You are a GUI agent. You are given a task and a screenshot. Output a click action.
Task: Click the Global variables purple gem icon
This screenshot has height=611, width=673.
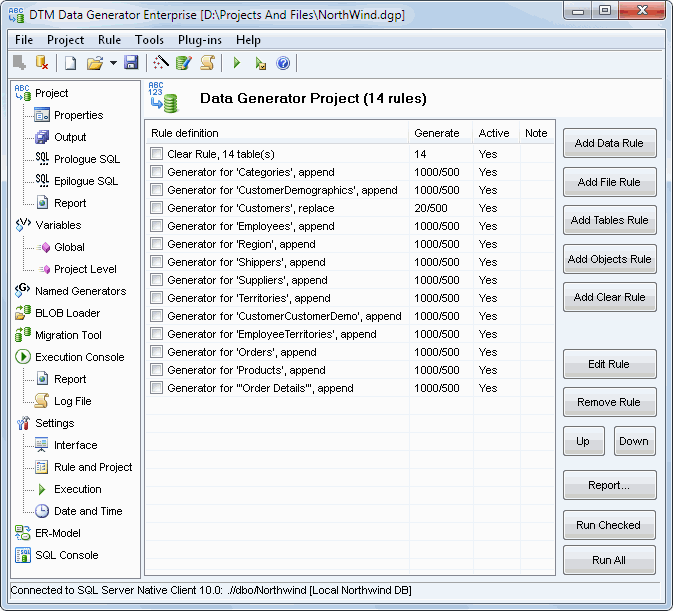click(44, 247)
